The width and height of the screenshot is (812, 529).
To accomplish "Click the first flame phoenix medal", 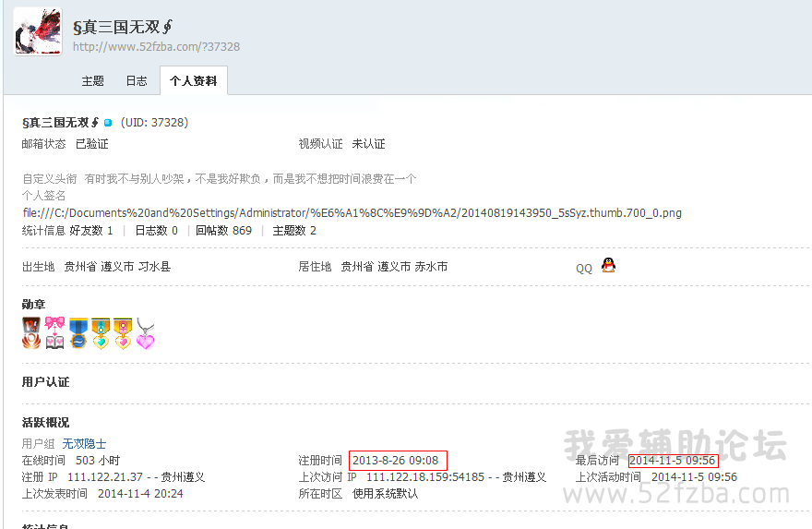I will (x=31, y=333).
